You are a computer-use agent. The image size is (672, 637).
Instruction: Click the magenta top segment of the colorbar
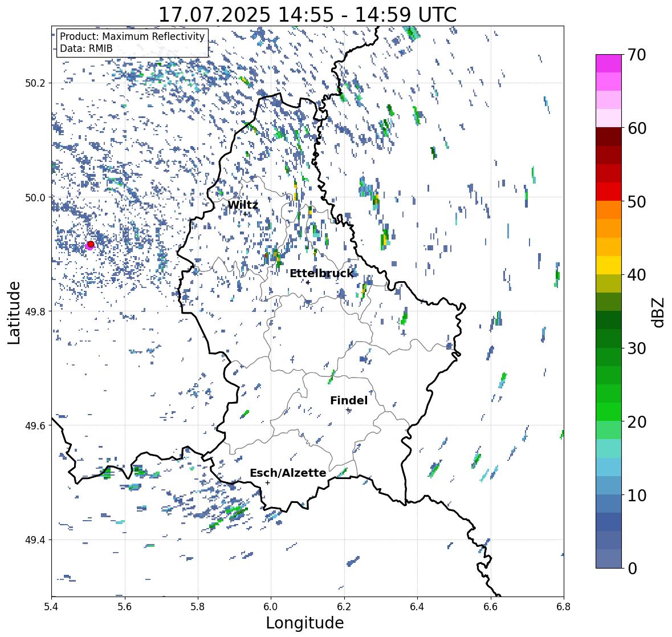(x=609, y=63)
